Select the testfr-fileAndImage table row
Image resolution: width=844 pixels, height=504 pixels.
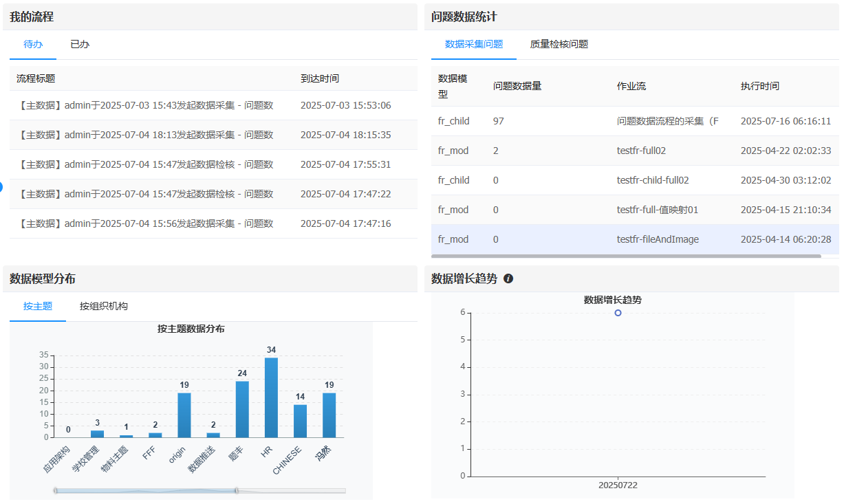tap(657, 240)
